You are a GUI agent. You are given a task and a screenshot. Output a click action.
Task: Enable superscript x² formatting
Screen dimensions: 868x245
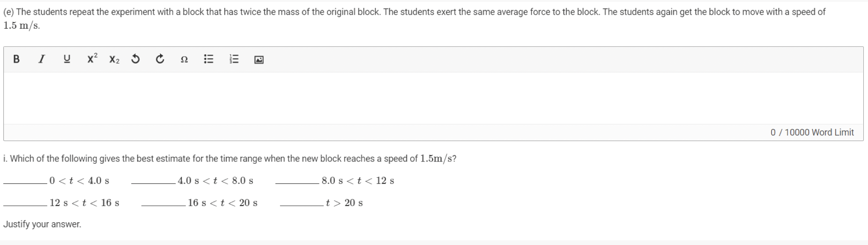coord(92,59)
